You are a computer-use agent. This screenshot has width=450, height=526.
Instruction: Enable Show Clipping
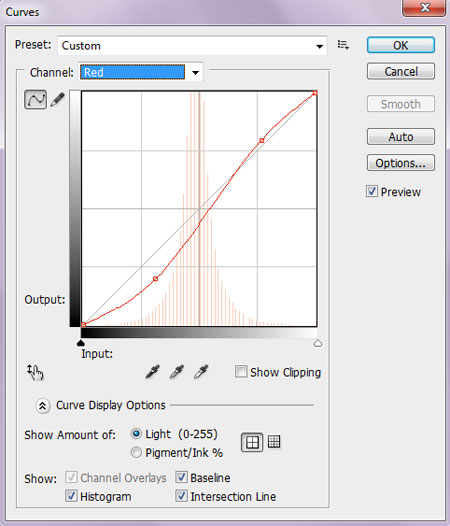(x=241, y=372)
